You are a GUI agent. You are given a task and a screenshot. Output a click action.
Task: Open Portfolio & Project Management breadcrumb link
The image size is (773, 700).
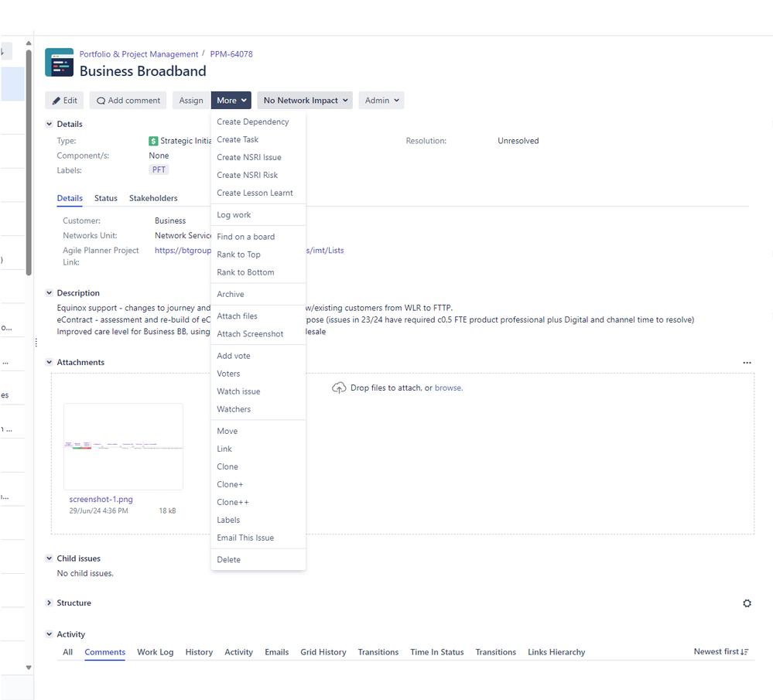click(x=139, y=54)
